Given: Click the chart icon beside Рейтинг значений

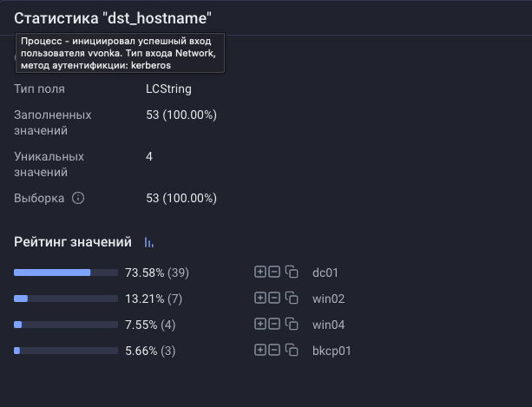Looking at the screenshot, I should pos(148,242).
